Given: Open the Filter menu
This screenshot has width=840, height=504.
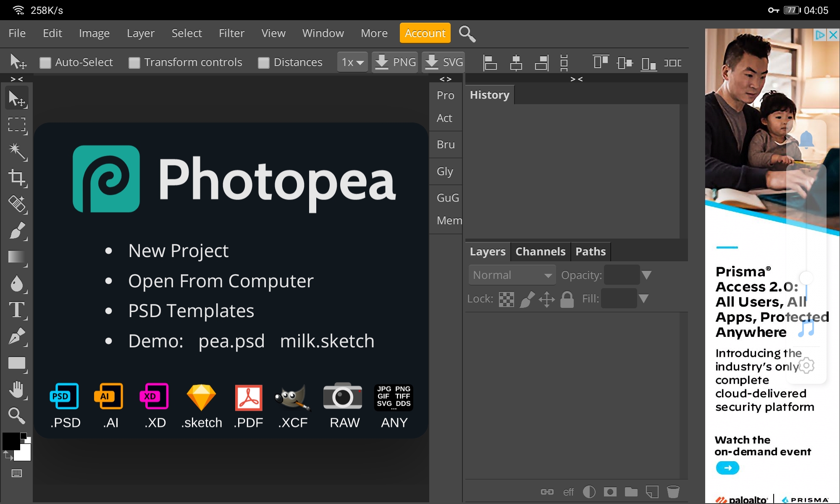Looking at the screenshot, I should (x=231, y=33).
